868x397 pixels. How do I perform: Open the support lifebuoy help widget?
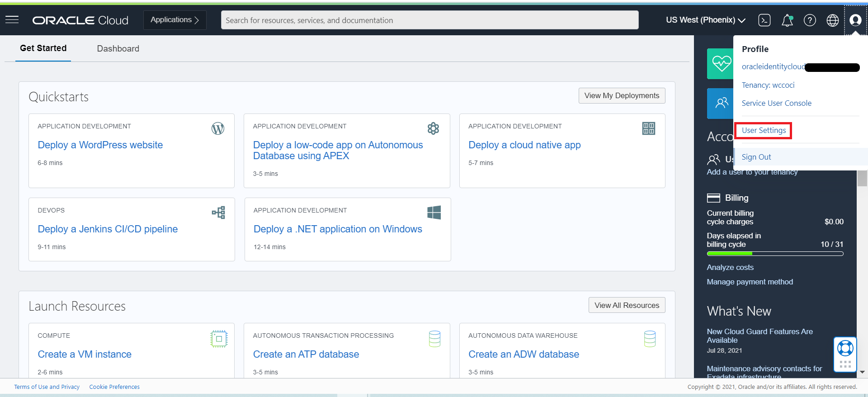(x=845, y=348)
